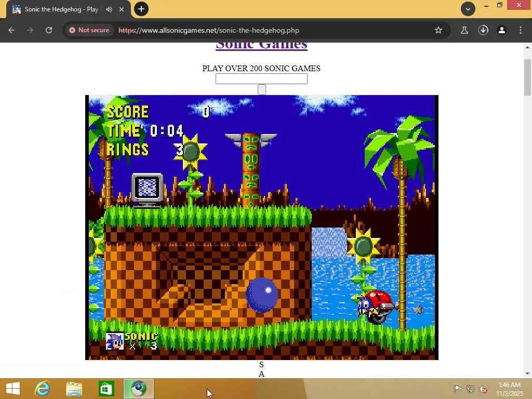Click the muted volume tray icon
Image resolution: width=532 pixels, height=399 pixels.
pyautogui.click(x=483, y=389)
